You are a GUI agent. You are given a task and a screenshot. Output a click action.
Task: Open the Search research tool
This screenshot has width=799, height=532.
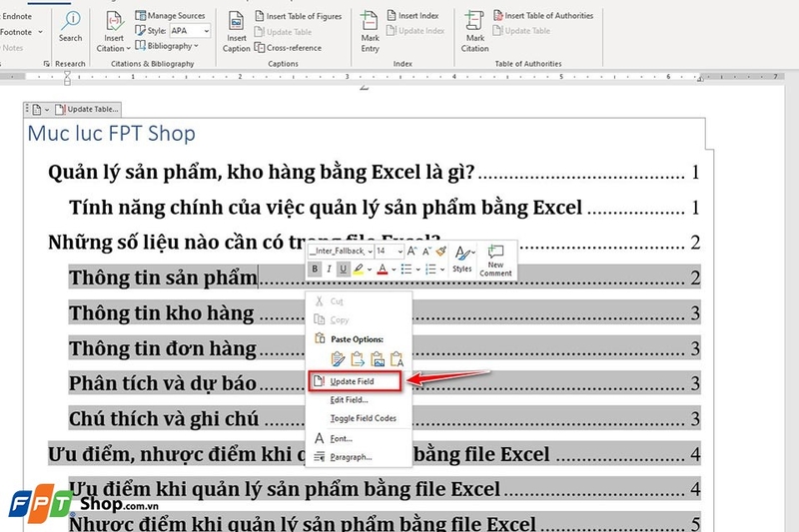(x=70, y=27)
